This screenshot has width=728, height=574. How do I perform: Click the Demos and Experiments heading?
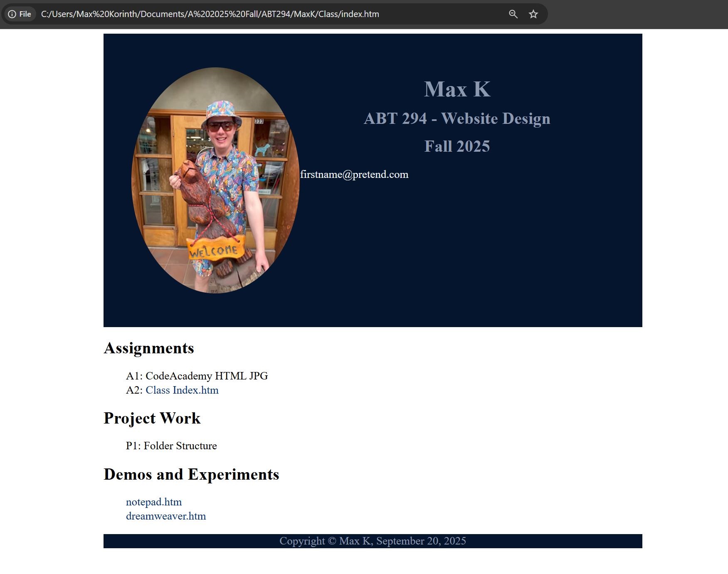tap(191, 474)
